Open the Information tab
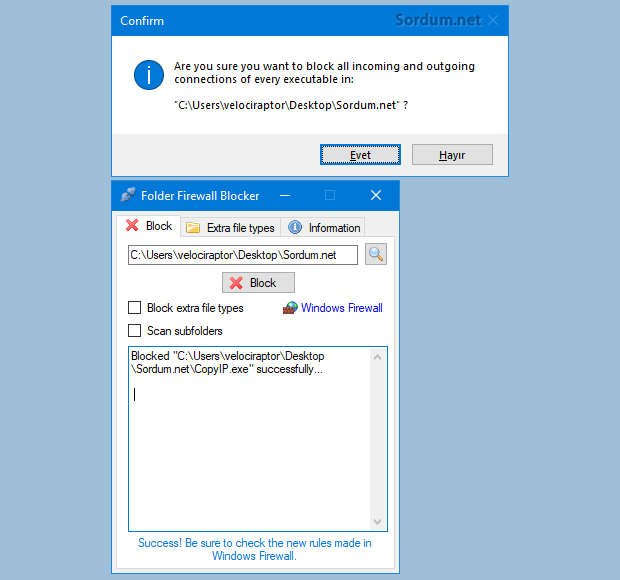Screen dimensions: 620x580 pyautogui.click(x=323, y=228)
